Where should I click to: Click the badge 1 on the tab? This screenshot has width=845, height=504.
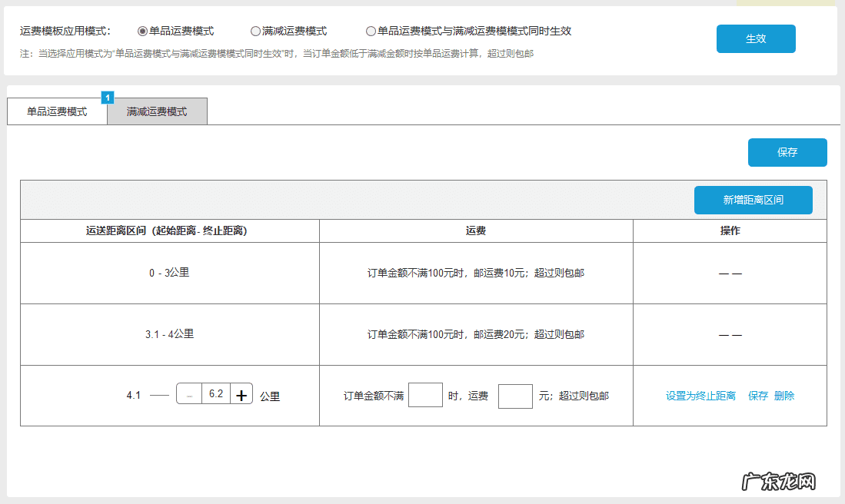point(108,98)
